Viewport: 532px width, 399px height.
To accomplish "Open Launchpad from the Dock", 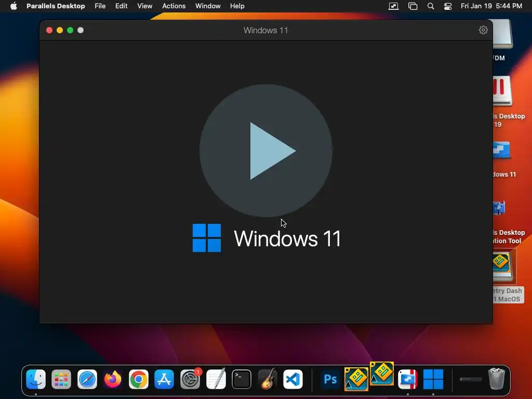I will (61, 379).
